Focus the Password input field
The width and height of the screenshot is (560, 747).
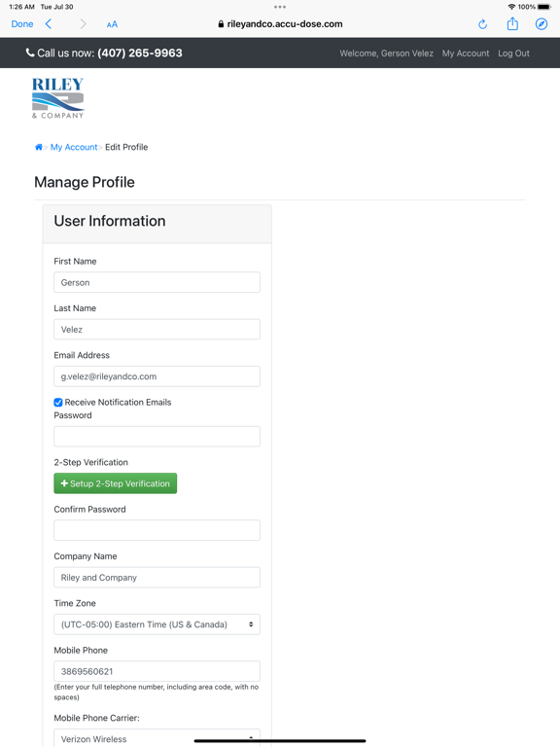(157, 437)
